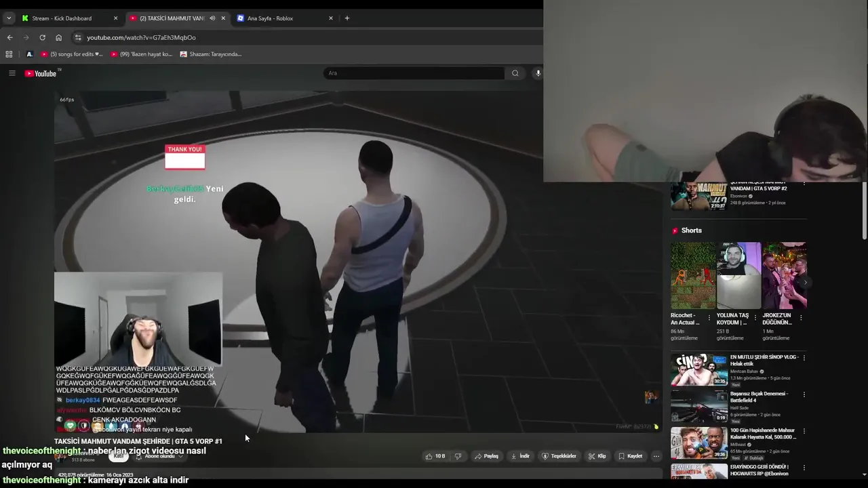Viewport: 868px width, 488px height.
Task: View site information icon in address bar
Action: point(78,37)
